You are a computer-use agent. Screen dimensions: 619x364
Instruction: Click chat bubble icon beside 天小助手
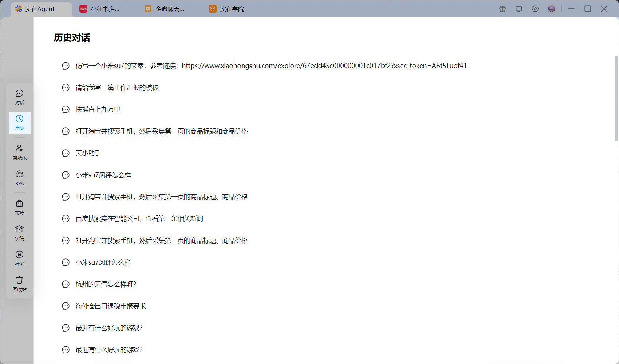66,153
